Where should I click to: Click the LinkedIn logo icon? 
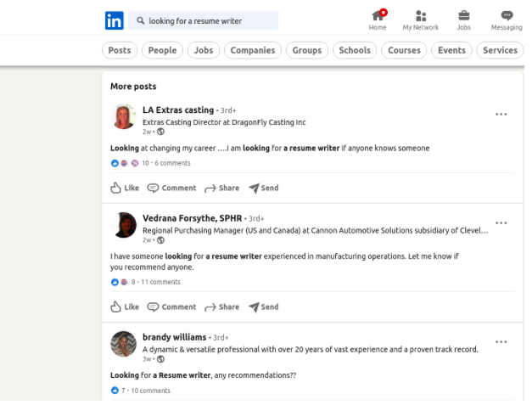114,20
